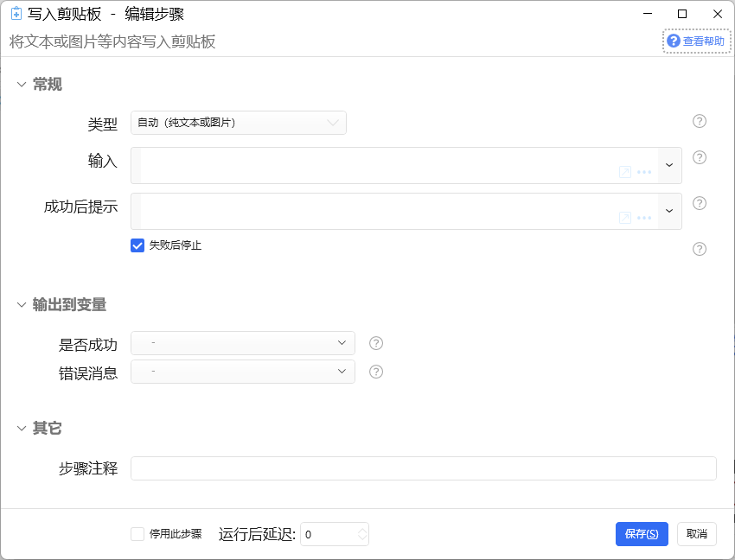Click the 保存(S) button
This screenshot has height=560, width=735.
point(642,534)
